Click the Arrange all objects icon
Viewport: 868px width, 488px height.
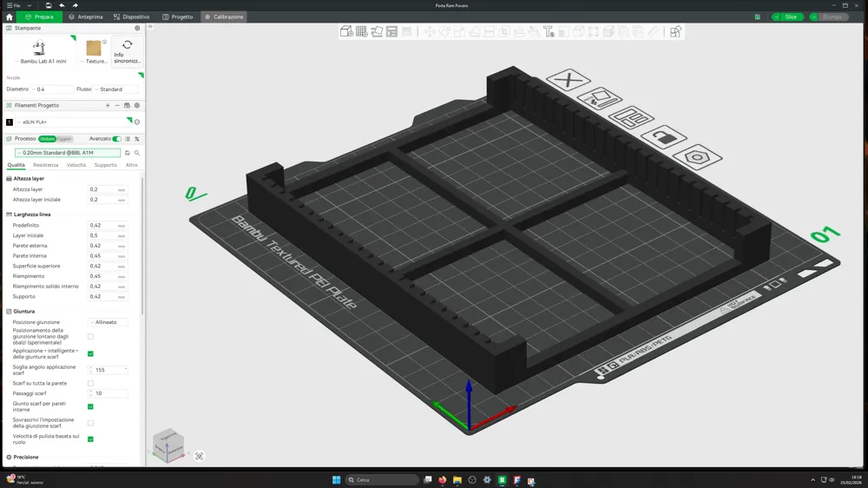[392, 31]
